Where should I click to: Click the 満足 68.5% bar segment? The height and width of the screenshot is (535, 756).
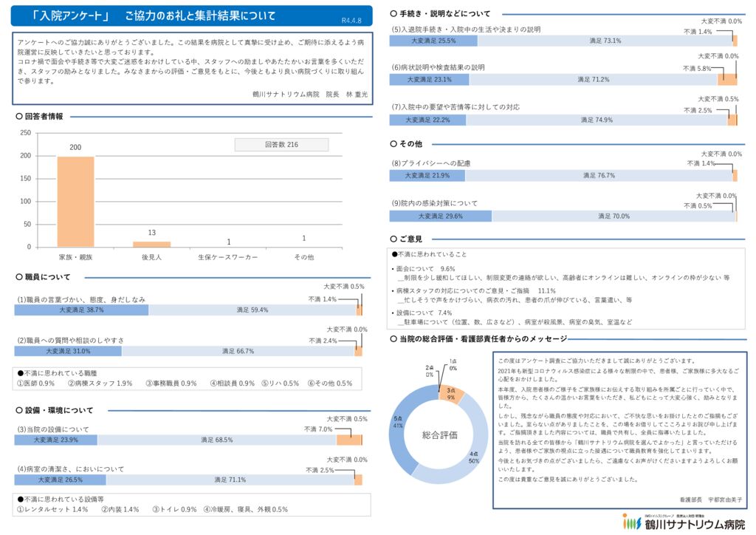click(217, 440)
